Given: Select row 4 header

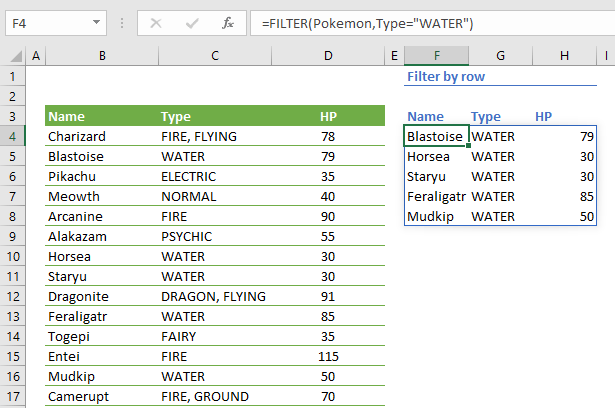Looking at the screenshot, I should tap(13, 136).
